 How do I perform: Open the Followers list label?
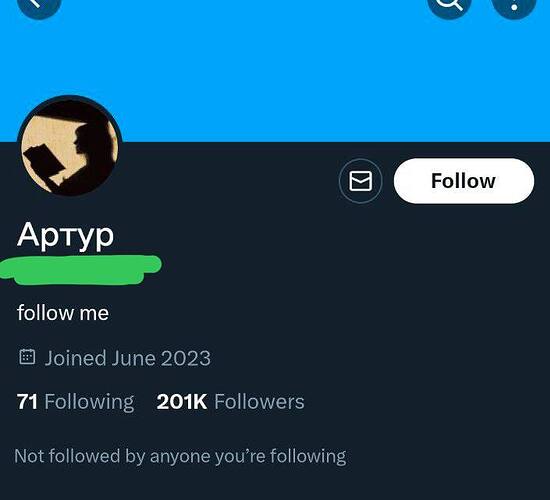259,402
